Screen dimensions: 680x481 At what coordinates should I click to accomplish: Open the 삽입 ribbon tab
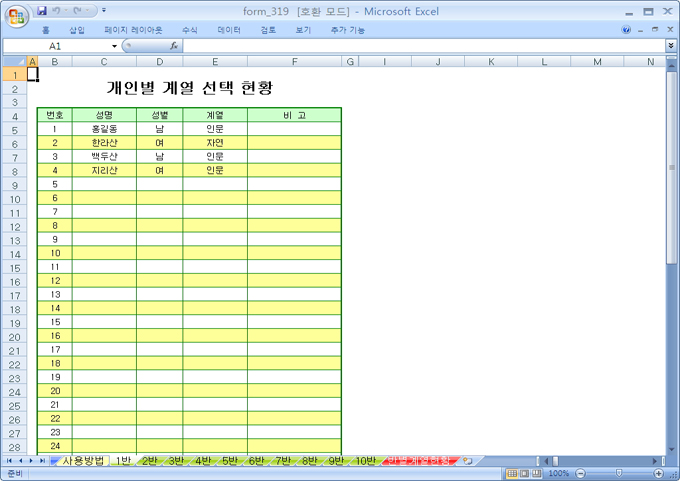tap(77, 30)
